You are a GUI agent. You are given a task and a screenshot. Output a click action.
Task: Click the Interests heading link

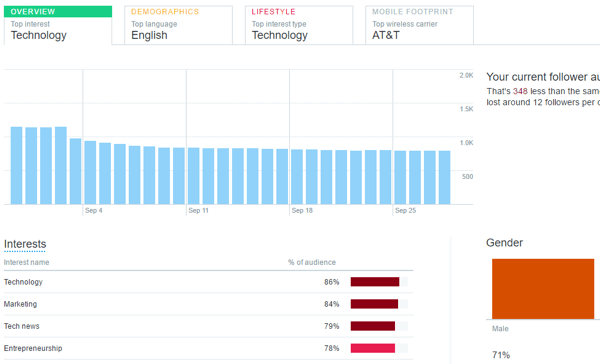pos(25,244)
